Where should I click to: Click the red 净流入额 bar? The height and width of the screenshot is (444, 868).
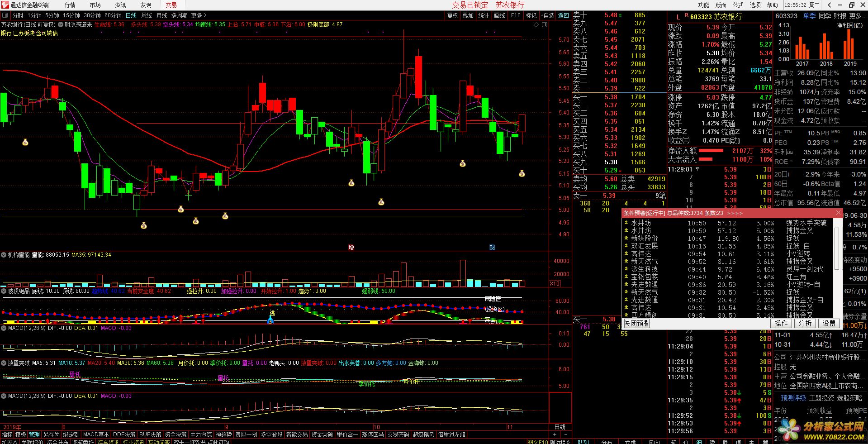(711, 151)
